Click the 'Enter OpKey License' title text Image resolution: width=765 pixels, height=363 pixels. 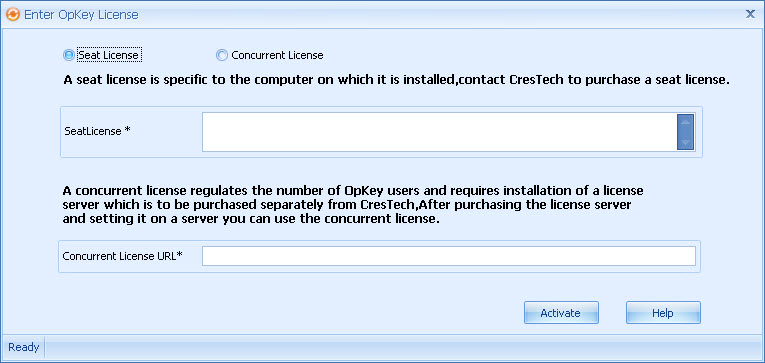click(81, 15)
